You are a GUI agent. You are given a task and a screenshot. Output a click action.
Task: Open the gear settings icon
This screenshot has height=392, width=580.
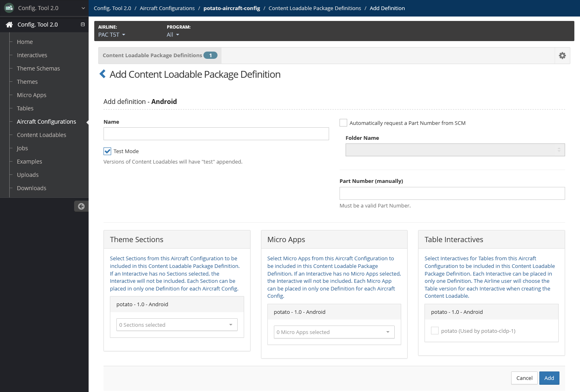click(562, 56)
